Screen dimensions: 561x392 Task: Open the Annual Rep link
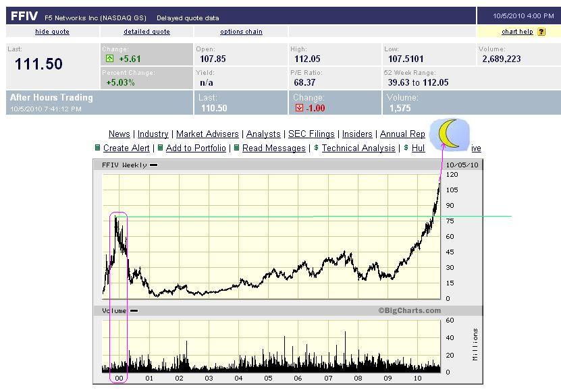click(402, 134)
